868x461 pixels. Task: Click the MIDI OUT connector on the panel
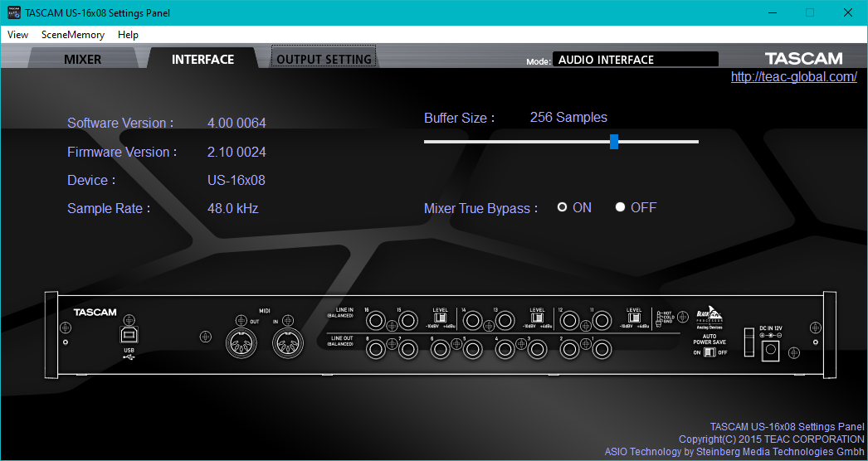point(241,343)
